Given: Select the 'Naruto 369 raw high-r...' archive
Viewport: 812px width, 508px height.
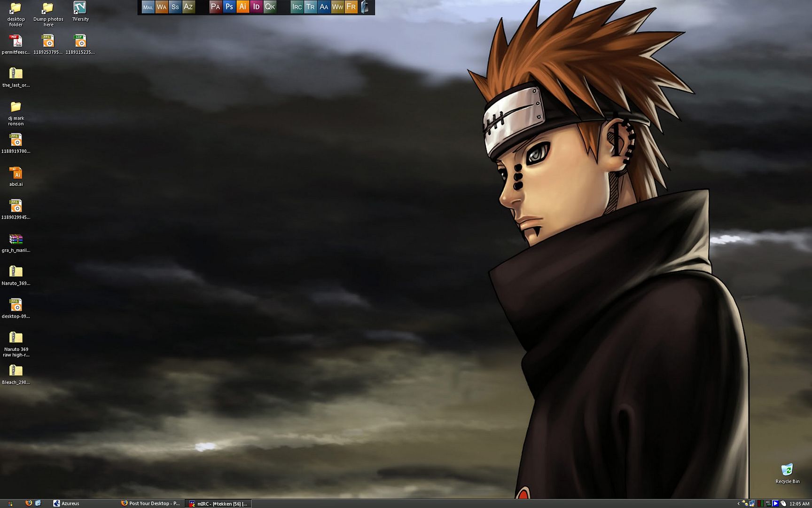Looking at the screenshot, I should point(16,344).
